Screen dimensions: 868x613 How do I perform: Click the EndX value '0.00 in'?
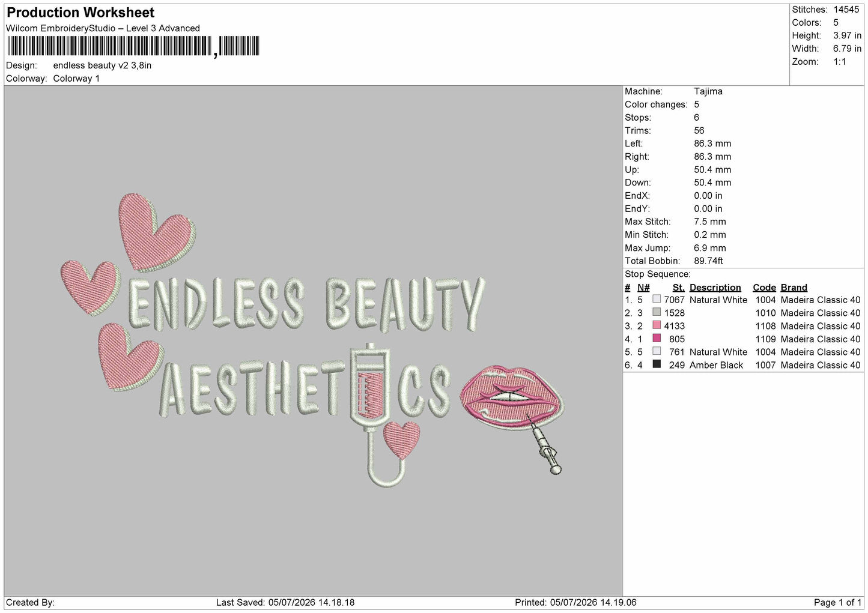point(708,196)
